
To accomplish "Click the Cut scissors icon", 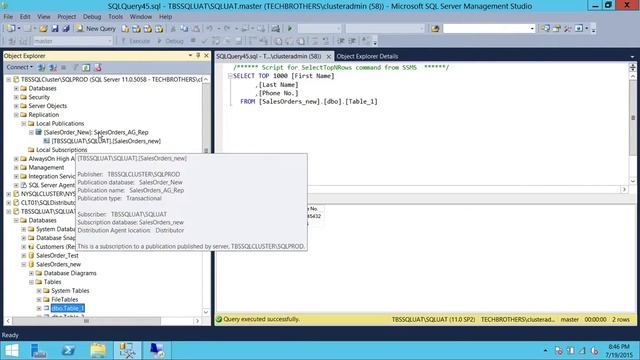I will (x=173, y=29).
